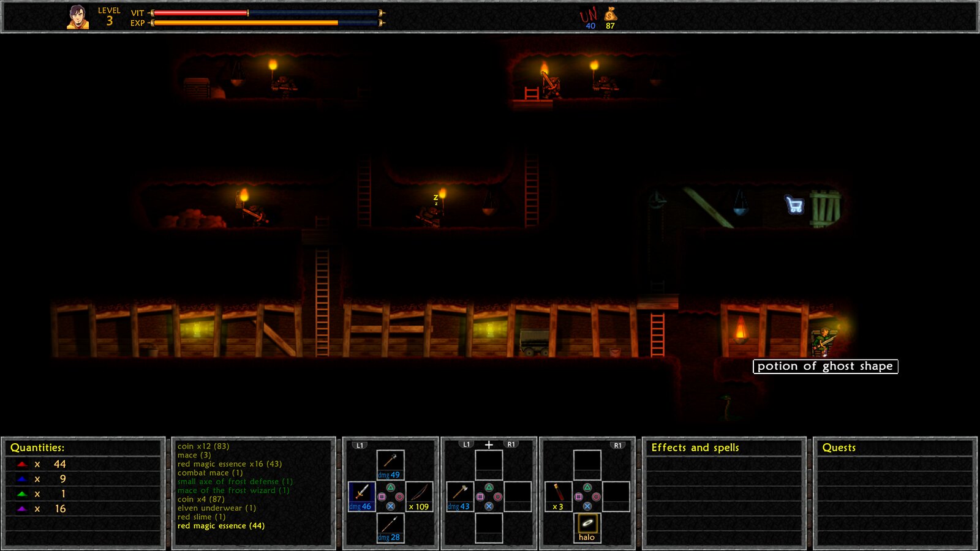Click the hero portrait in the top bar

pyautogui.click(x=78, y=17)
